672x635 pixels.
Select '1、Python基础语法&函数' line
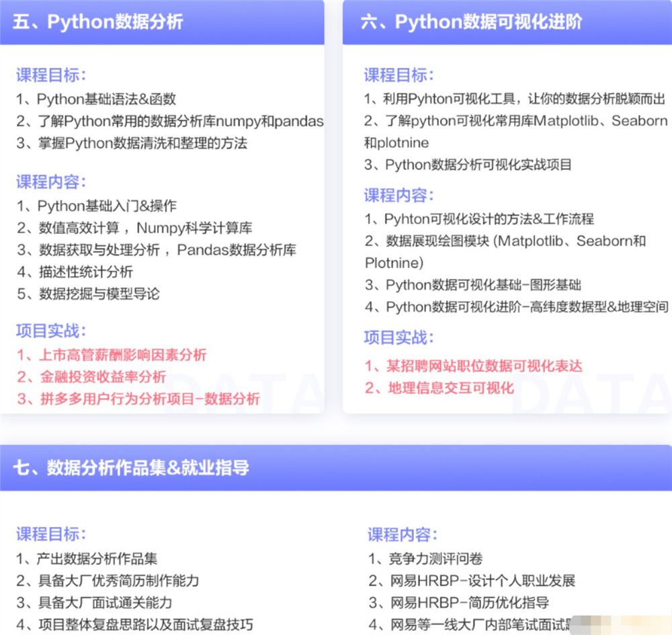pos(96,99)
